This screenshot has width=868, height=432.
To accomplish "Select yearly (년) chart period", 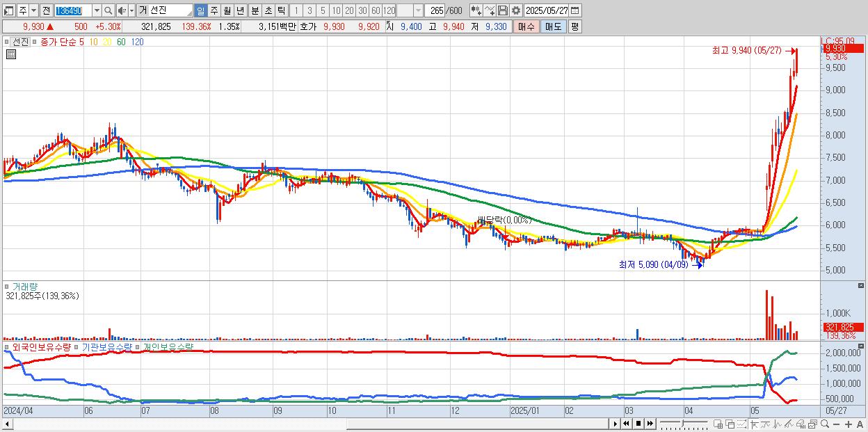I will click(x=240, y=10).
